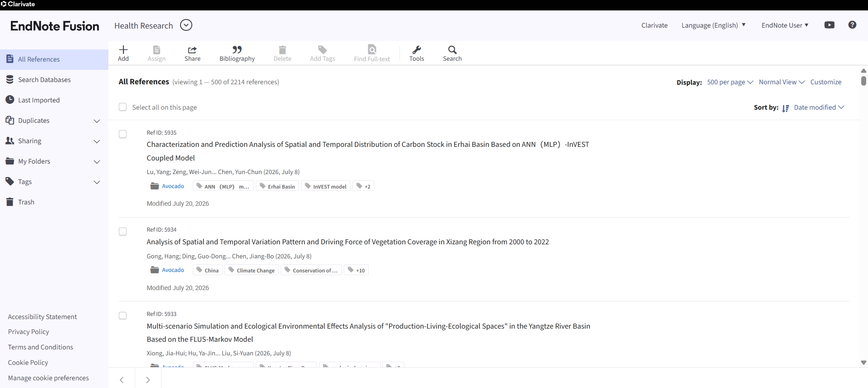The image size is (868, 388).
Task: Click the +10 more tags chip
Action: [x=356, y=270]
